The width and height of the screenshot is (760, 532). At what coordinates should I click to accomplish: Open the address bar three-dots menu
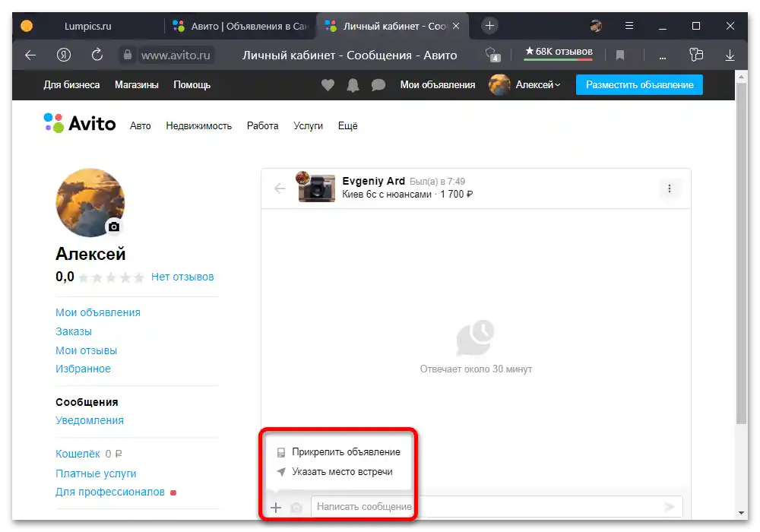click(663, 56)
